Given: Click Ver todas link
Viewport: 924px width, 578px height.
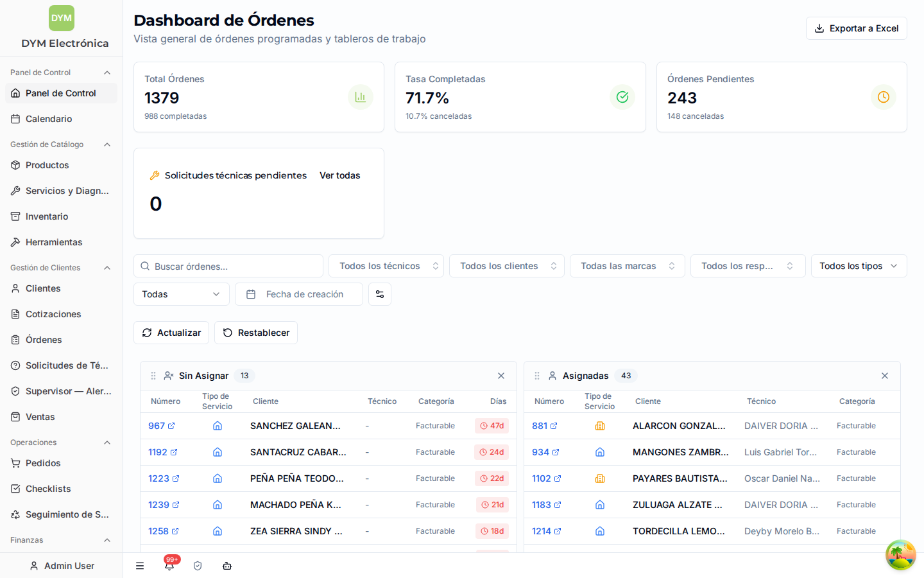Looking at the screenshot, I should [340, 175].
